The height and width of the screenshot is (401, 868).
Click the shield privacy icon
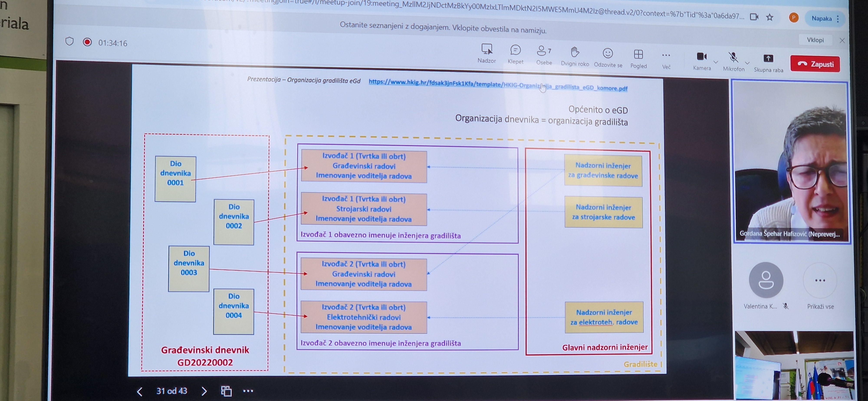[69, 41]
